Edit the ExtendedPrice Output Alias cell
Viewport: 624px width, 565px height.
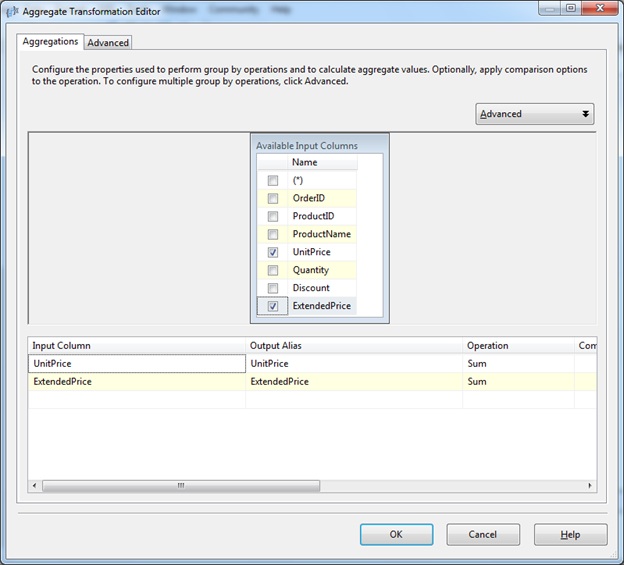click(354, 382)
